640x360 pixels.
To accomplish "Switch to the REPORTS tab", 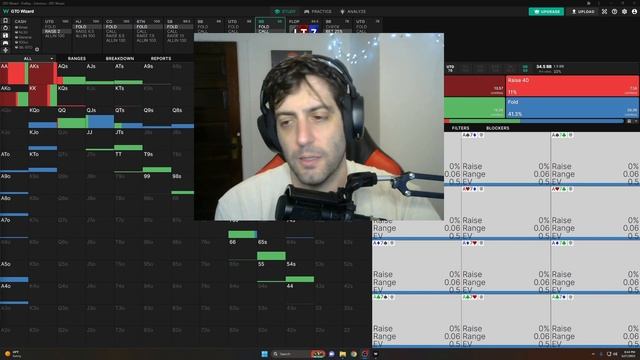I will pyautogui.click(x=161, y=58).
